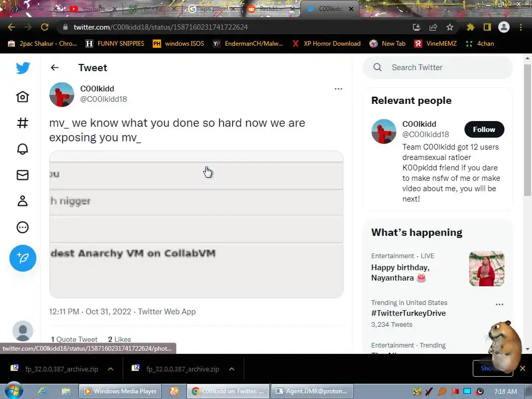Click the address bar URL
The image size is (532, 399).
click(x=161, y=27)
